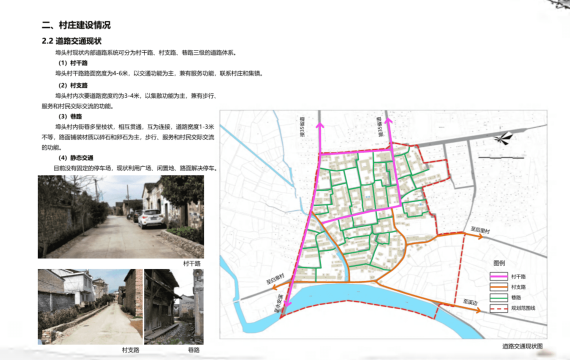Click the left magenta arrowhead at map top

click(320, 125)
